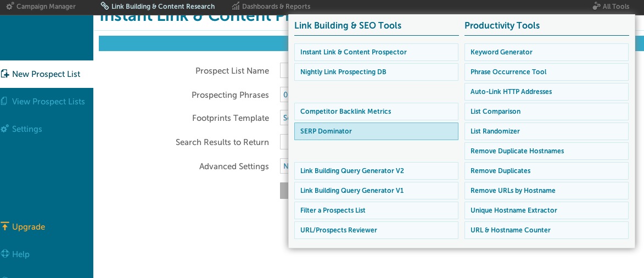Click the Dashboards & Reports chart icon

[236, 7]
